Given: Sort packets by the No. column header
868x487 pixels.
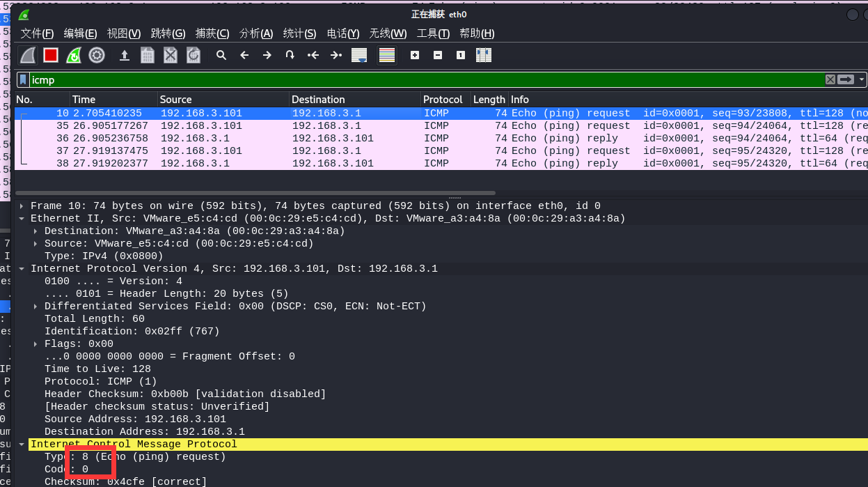Looking at the screenshot, I should (x=42, y=100).
